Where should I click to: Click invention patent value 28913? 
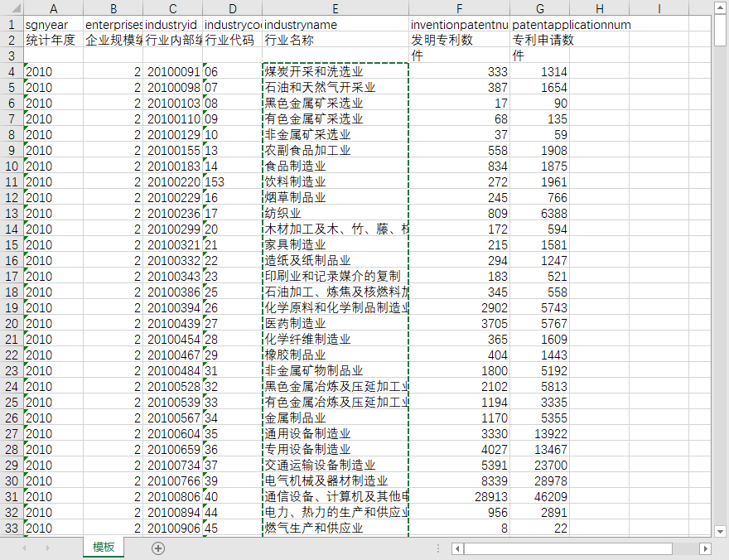[459, 497]
